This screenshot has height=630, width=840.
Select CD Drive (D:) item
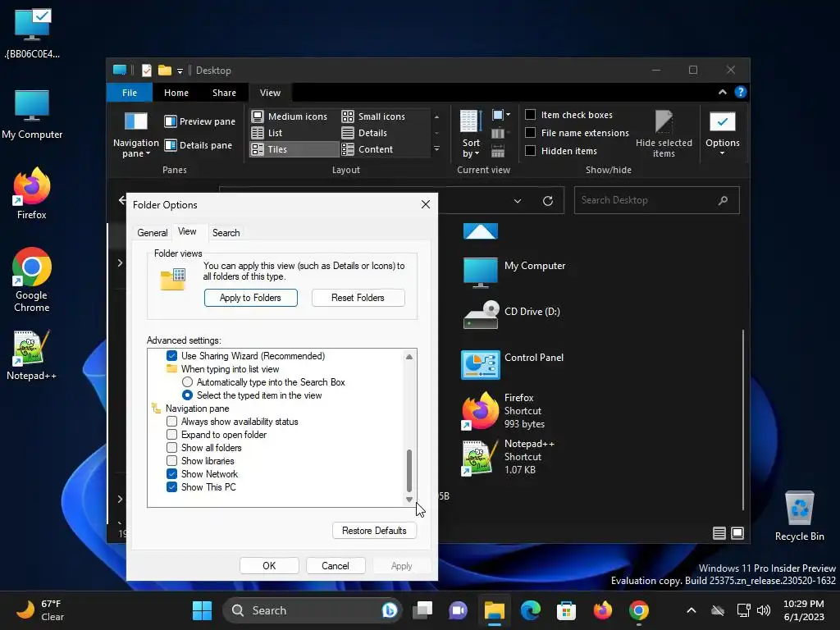[512, 315]
